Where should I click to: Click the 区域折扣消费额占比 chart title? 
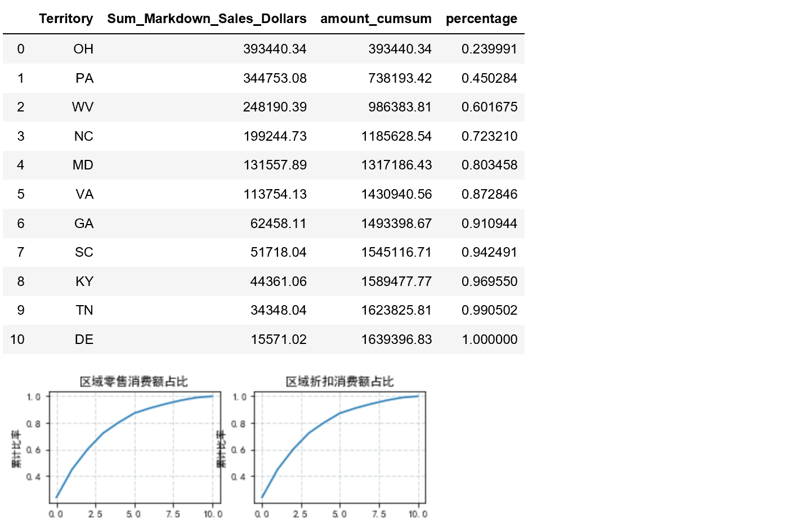tap(339, 382)
